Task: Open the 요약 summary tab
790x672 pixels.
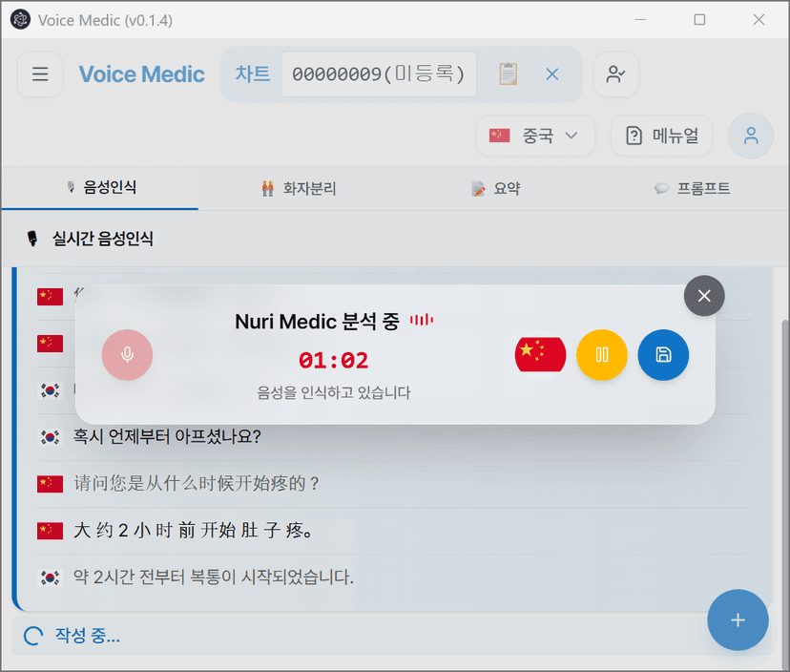Action: tap(495, 188)
